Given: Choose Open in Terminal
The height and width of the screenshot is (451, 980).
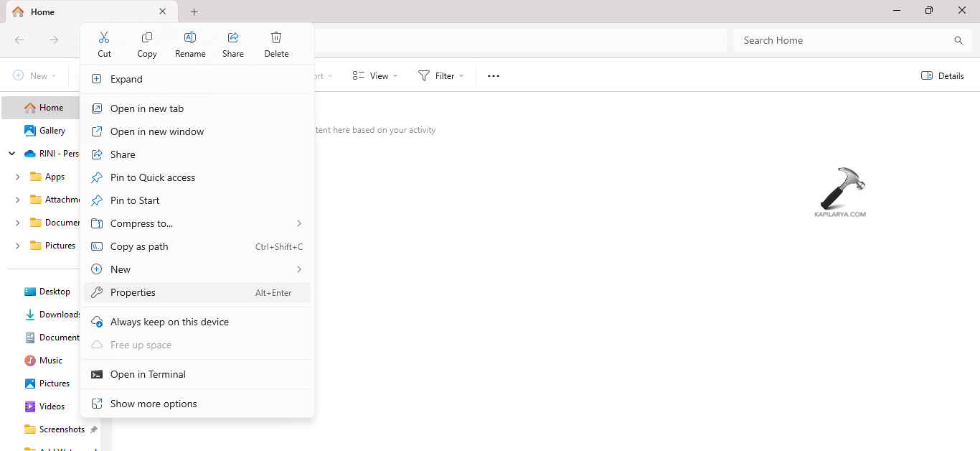Looking at the screenshot, I should click(x=148, y=374).
